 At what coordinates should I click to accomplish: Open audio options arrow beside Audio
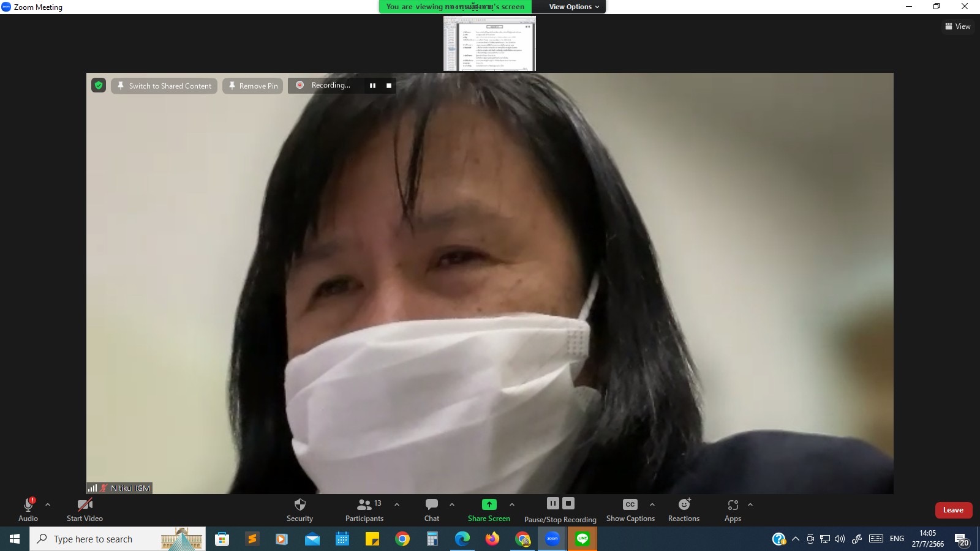48,504
